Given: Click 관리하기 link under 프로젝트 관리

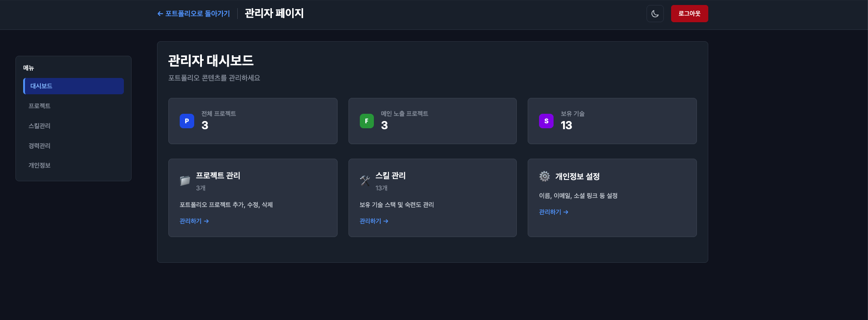Looking at the screenshot, I should [x=194, y=221].
